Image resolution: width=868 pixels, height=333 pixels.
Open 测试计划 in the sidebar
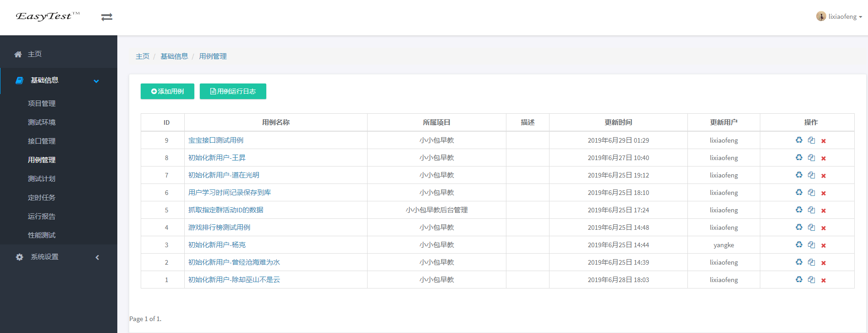42,179
